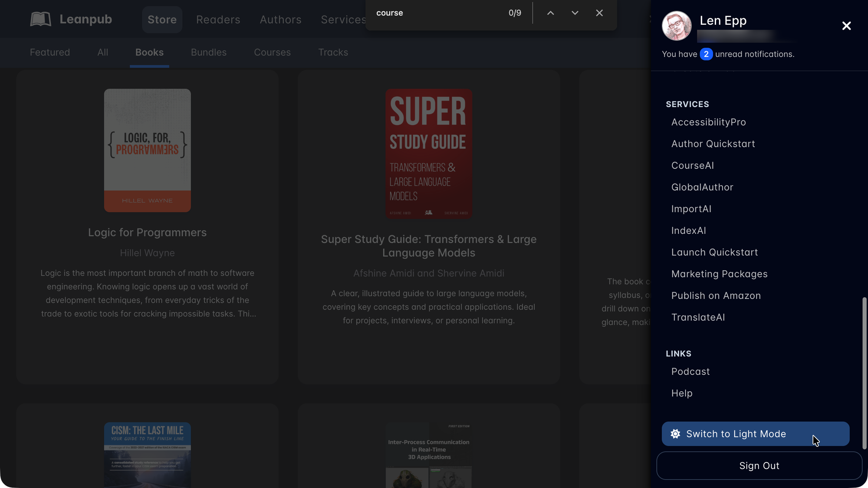Click the side panel scrollbar

[864, 373]
